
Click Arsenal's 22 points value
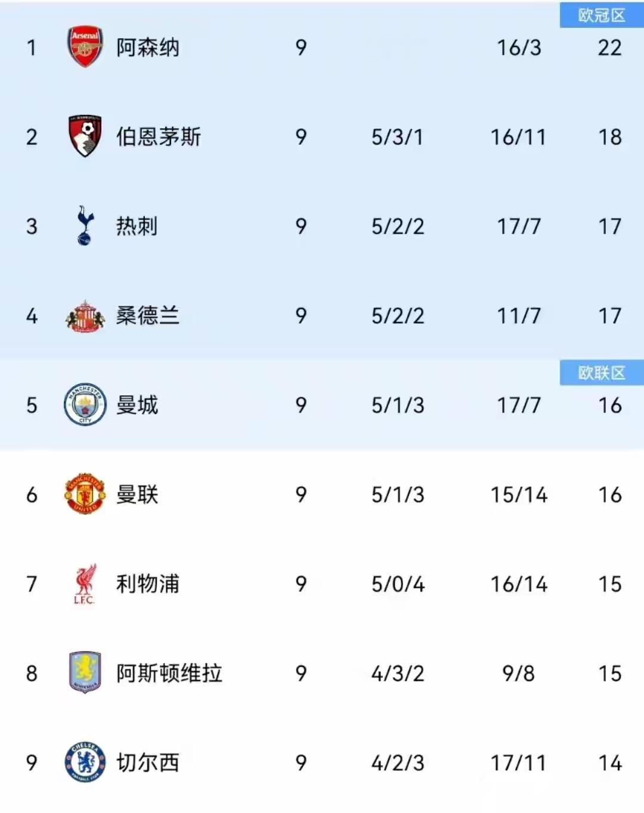pyautogui.click(x=609, y=48)
